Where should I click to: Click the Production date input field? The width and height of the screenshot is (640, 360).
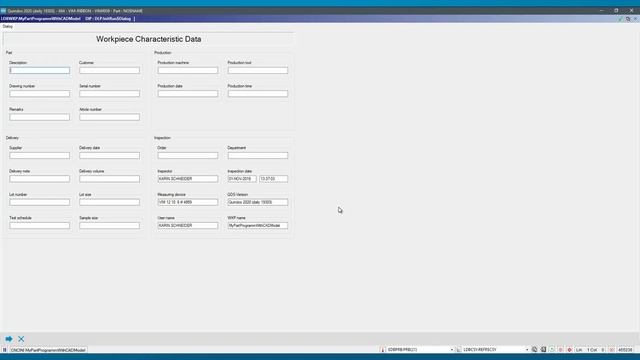click(x=188, y=94)
